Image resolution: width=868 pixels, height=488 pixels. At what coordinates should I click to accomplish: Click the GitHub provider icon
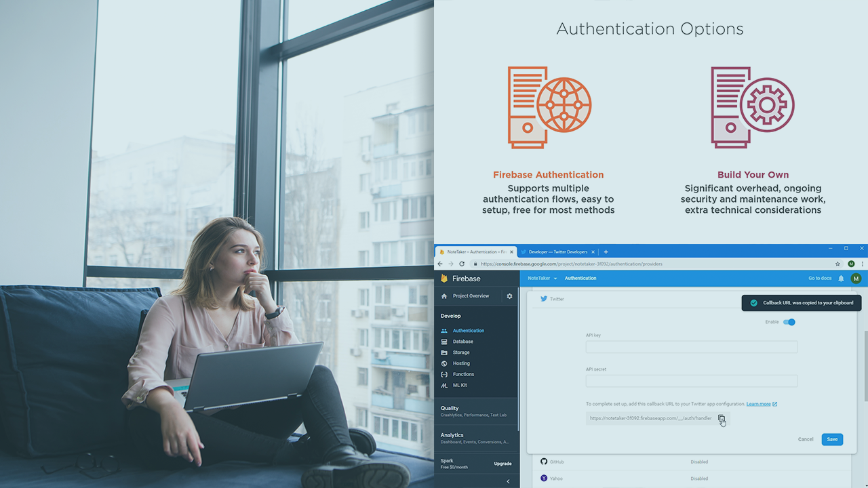pyautogui.click(x=544, y=462)
